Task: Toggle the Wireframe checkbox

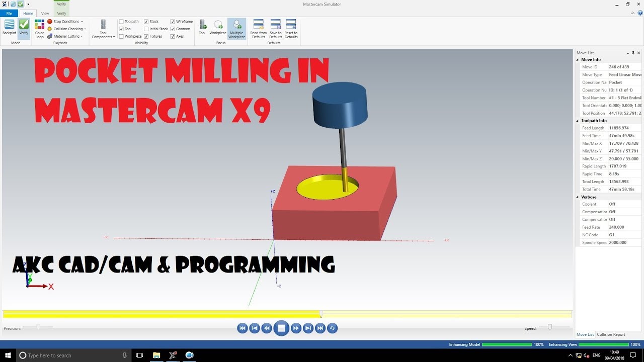Action: click(x=173, y=22)
